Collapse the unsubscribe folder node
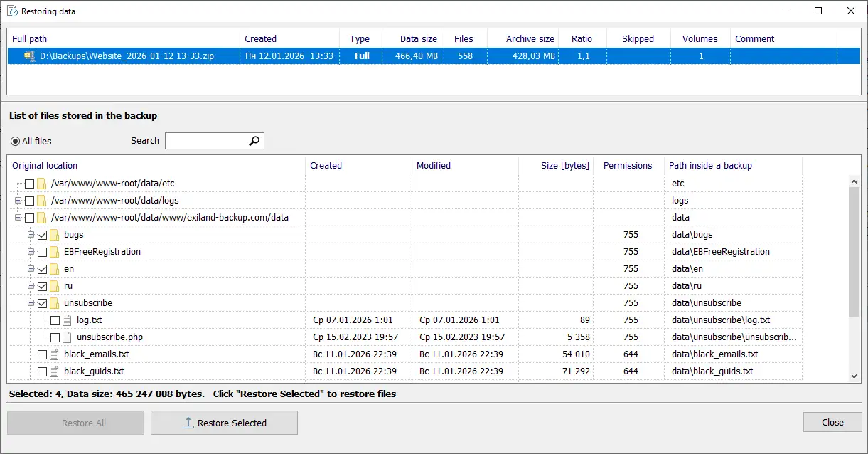Image resolution: width=868 pixels, height=454 pixels. click(29, 302)
